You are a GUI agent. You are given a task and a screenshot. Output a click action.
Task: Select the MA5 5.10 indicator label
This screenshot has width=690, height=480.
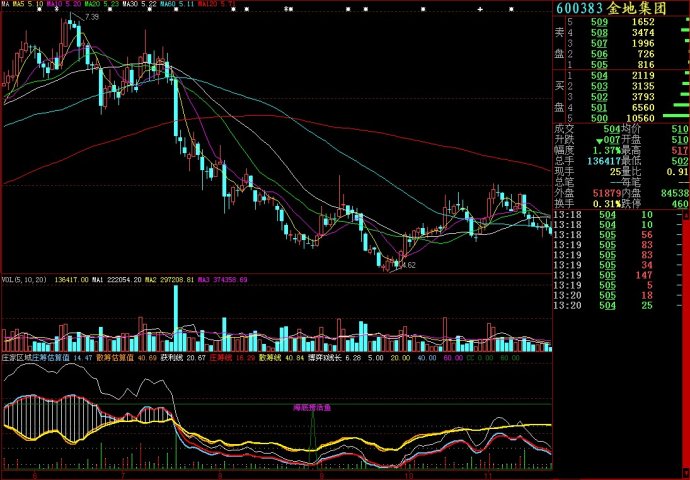tap(28, 4)
